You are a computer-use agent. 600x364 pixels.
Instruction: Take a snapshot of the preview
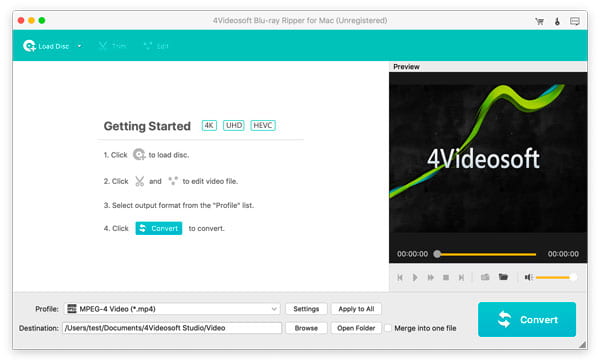point(485,277)
